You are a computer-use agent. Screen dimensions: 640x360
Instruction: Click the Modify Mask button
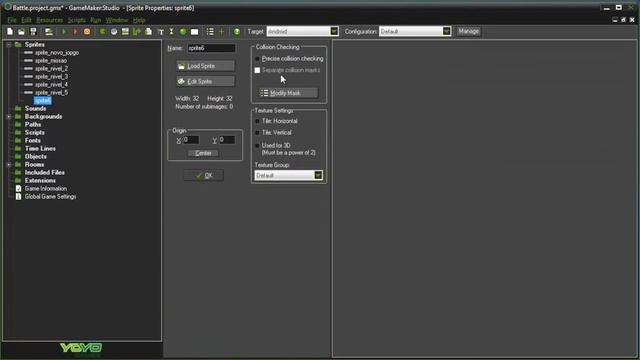pos(289,93)
